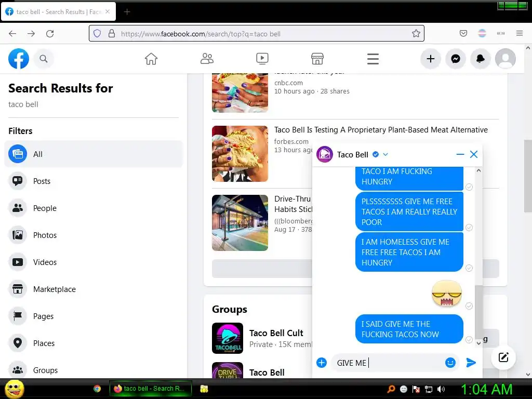532x399 pixels.
Task: Click the new message compose icon
Action: (x=503, y=357)
